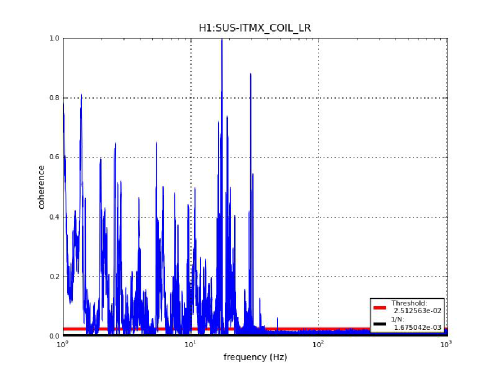
Task: Click the 10^1 x-axis tick label
Action: coord(190,344)
